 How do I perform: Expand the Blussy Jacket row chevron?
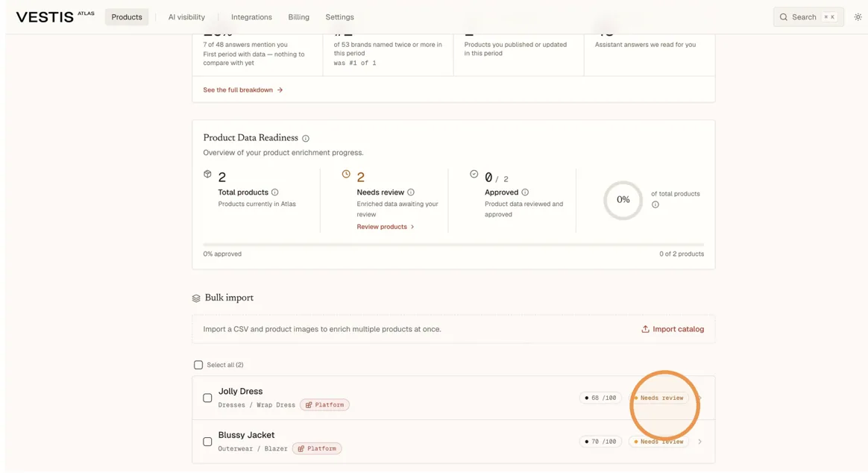tap(699, 442)
